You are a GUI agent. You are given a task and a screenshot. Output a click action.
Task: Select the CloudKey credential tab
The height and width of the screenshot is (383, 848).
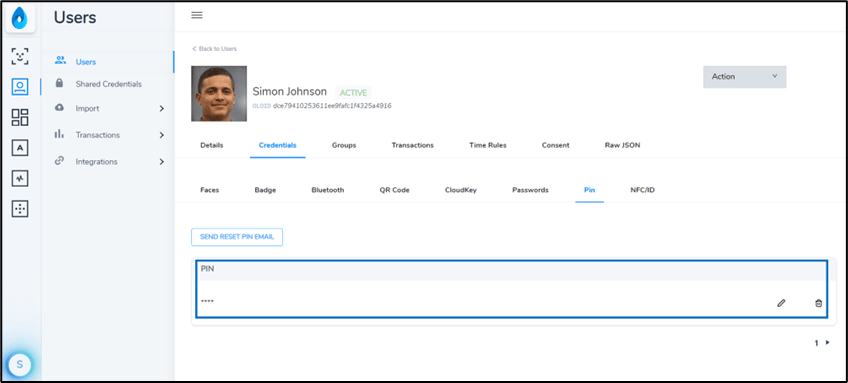pos(461,190)
